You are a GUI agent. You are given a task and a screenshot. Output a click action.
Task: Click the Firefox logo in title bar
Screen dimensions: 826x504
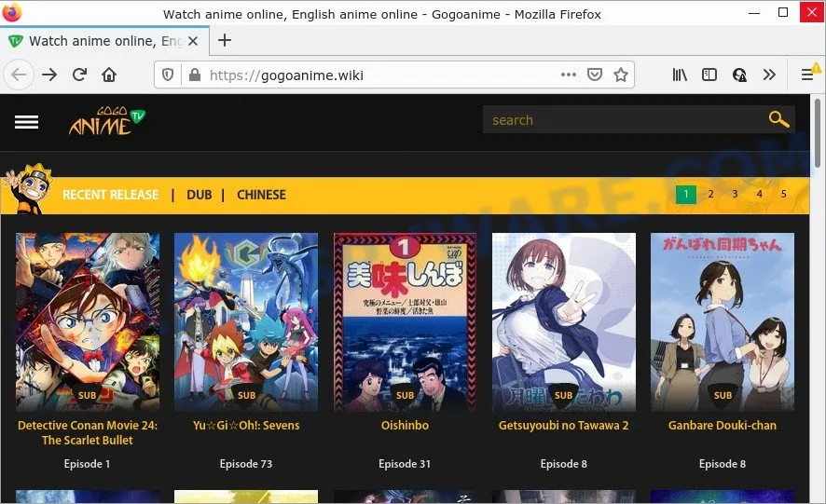coord(11,12)
